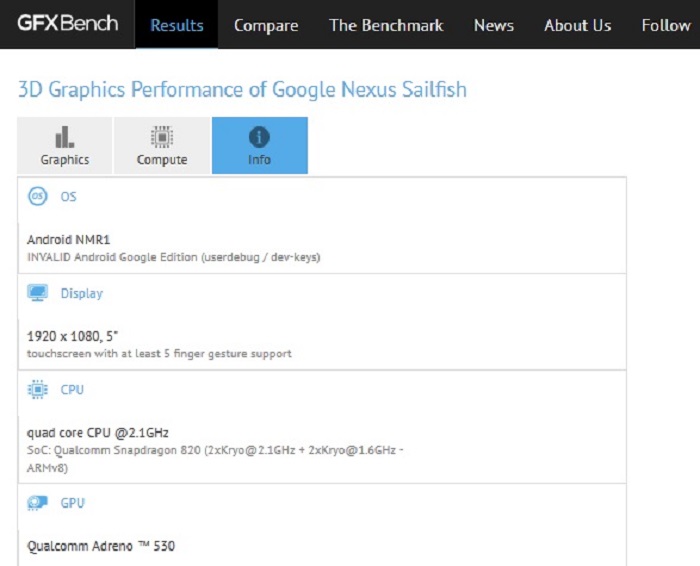Click the touchscreen finger gesture support line
Viewport: 700px width, 566px height.
coord(159,354)
